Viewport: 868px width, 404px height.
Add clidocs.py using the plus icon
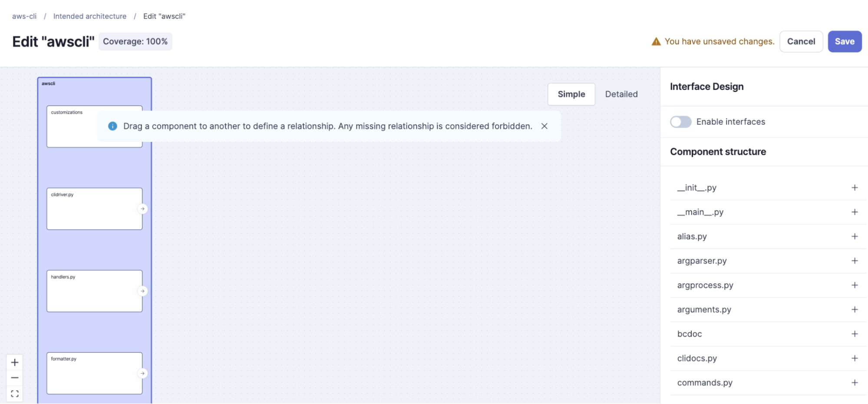pyautogui.click(x=855, y=358)
